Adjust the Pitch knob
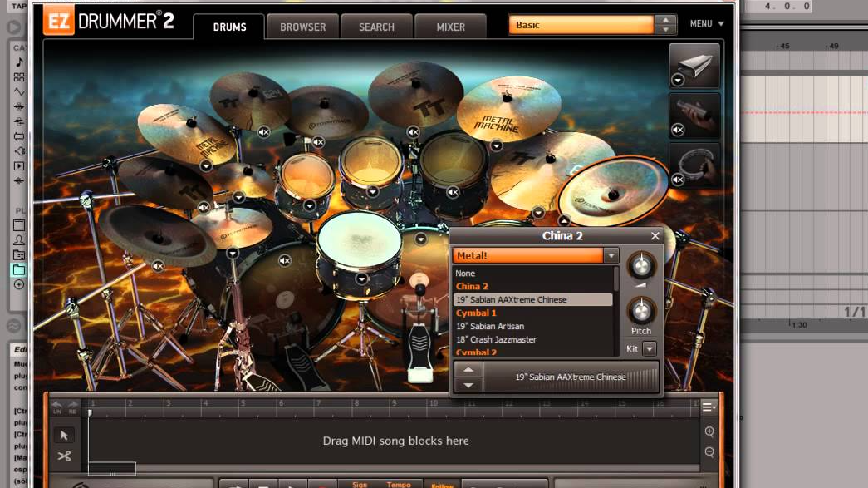Viewport: 868px width, 488px height. pos(640,311)
